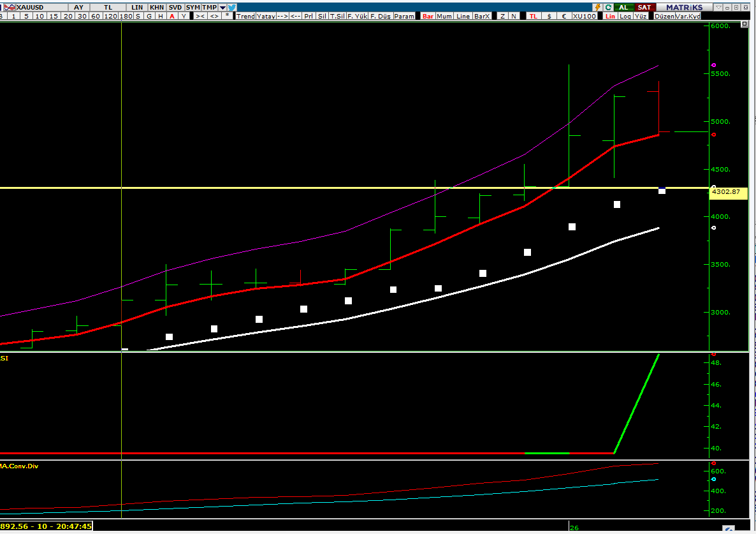Select the red A monthly period
This screenshot has height=534, width=756.
[x=172, y=16]
